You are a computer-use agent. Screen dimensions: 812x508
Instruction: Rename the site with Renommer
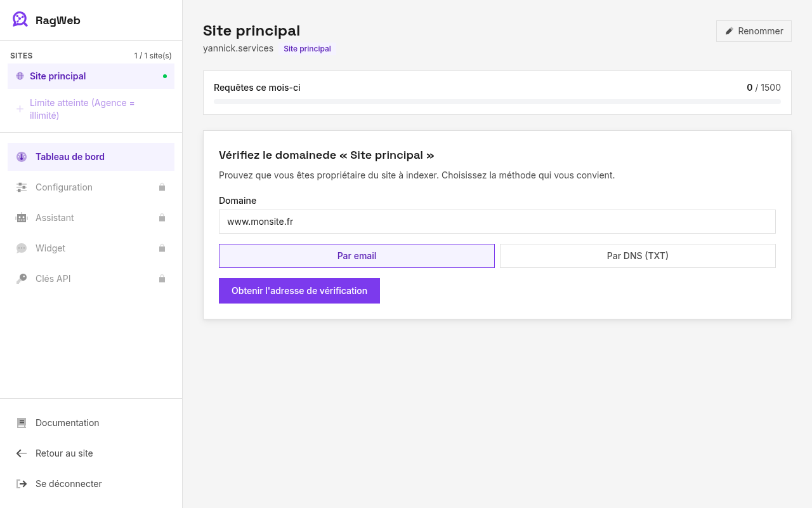point(754,31)
